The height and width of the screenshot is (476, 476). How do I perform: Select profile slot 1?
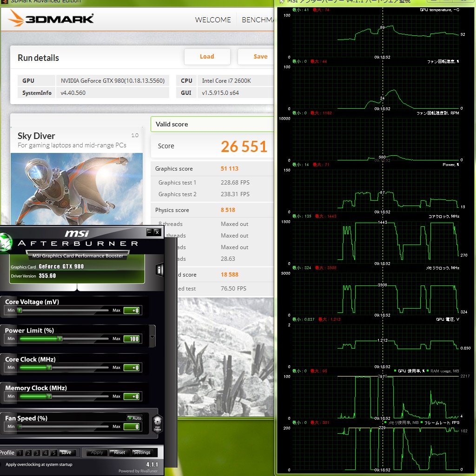click(20, 453)
